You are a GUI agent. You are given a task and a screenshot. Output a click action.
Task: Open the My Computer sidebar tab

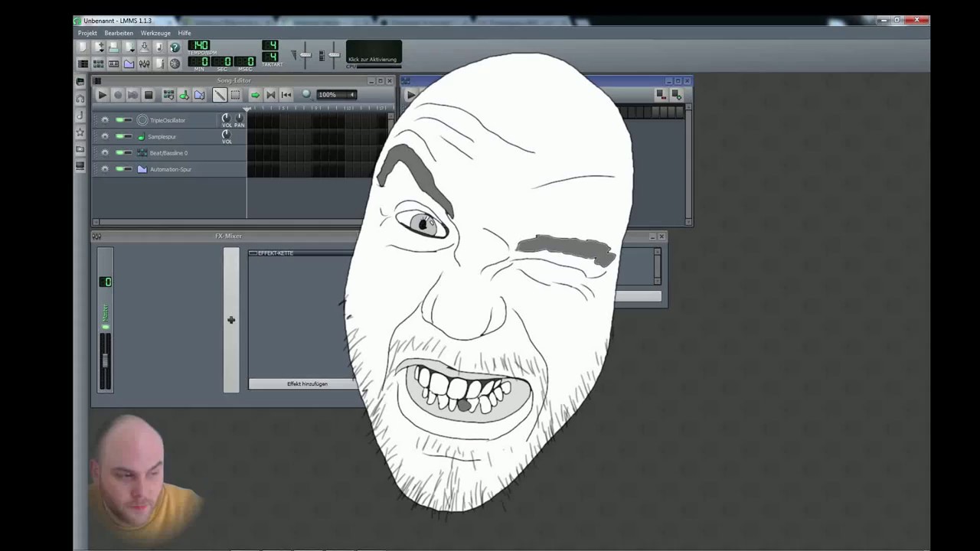[80, 165]
